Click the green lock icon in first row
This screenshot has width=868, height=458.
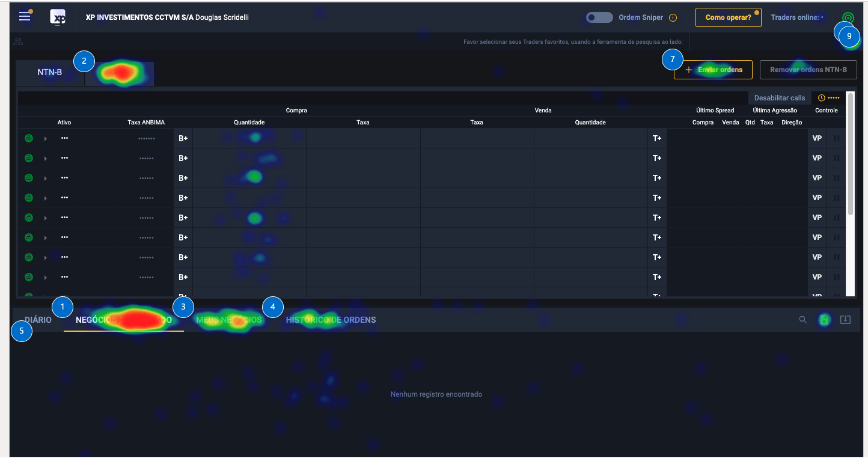coord(28,138)
